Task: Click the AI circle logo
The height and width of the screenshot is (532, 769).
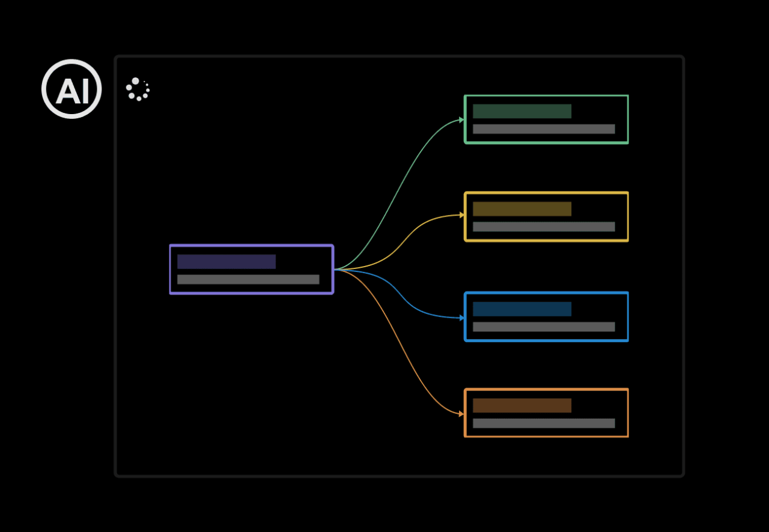Action: coord(71,88)
